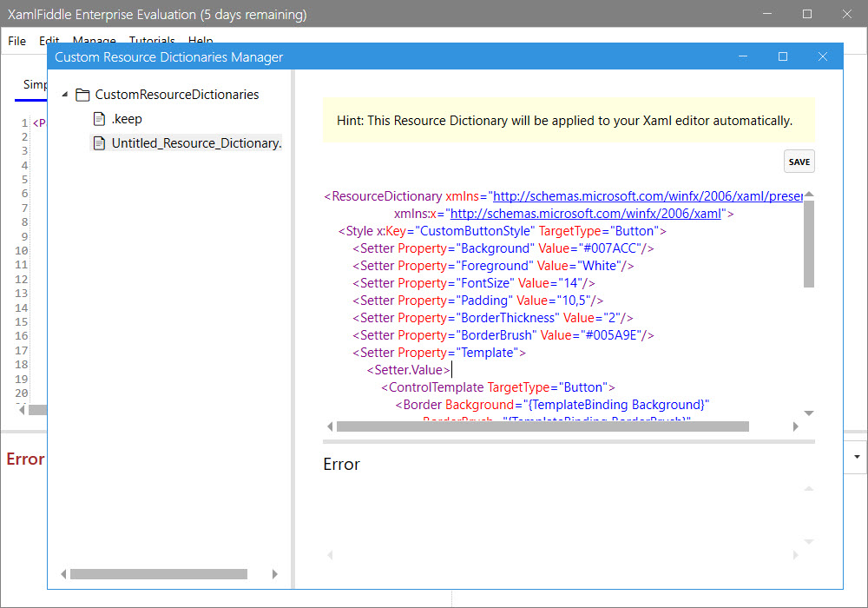Click the file tree scroll left arrow
This screenshot has width=868, height=608.
coord(63,574)
